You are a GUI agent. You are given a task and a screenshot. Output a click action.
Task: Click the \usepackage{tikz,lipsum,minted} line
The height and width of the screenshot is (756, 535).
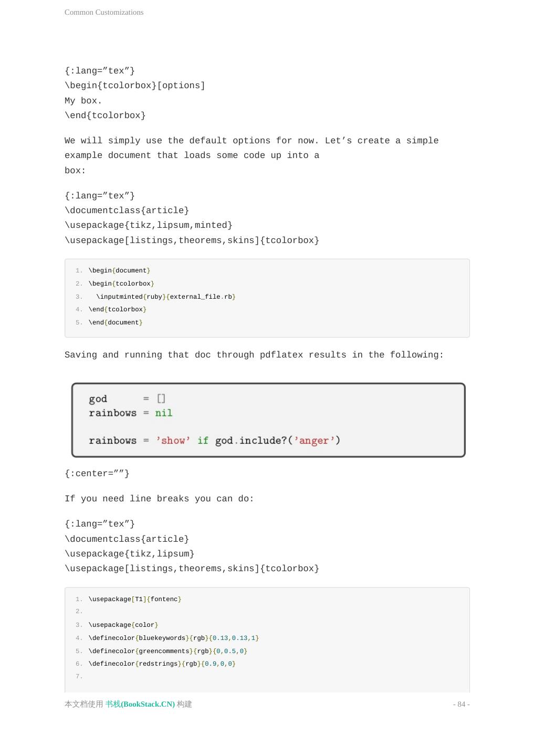coord(149,225)
